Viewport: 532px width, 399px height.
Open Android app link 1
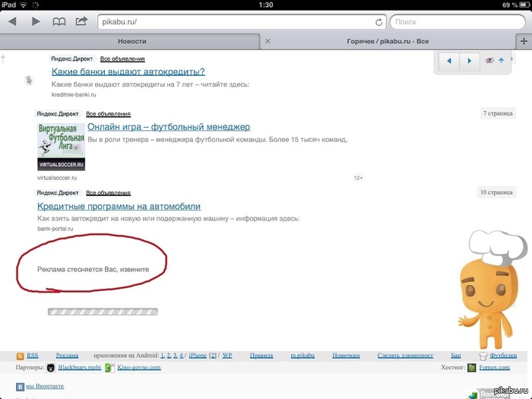163,356
